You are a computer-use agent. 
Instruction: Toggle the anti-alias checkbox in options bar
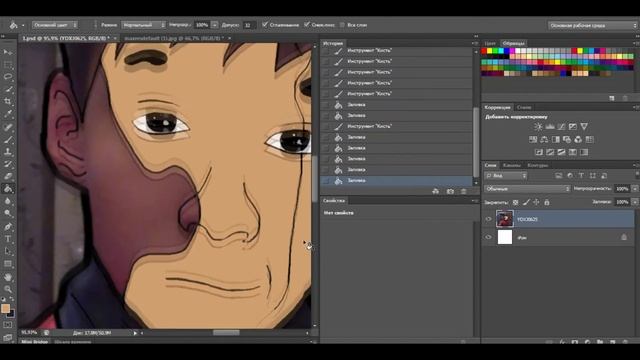coord(265,25)
